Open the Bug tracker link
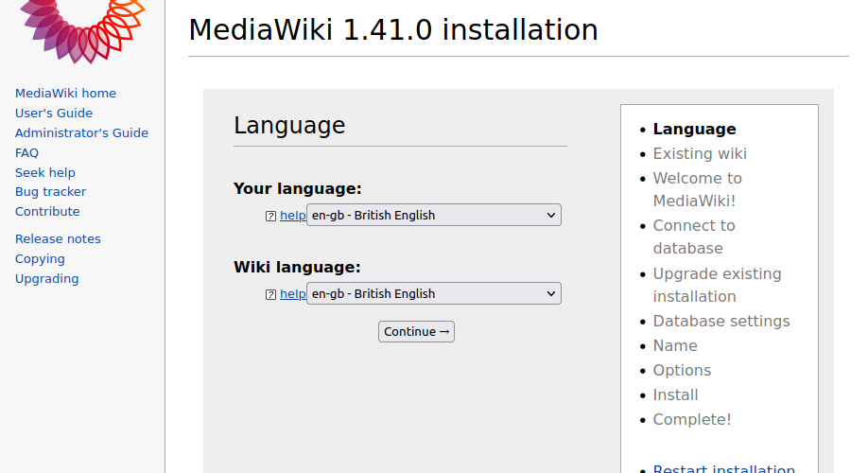Screen dimensions: 868x473 pos(50,192)
